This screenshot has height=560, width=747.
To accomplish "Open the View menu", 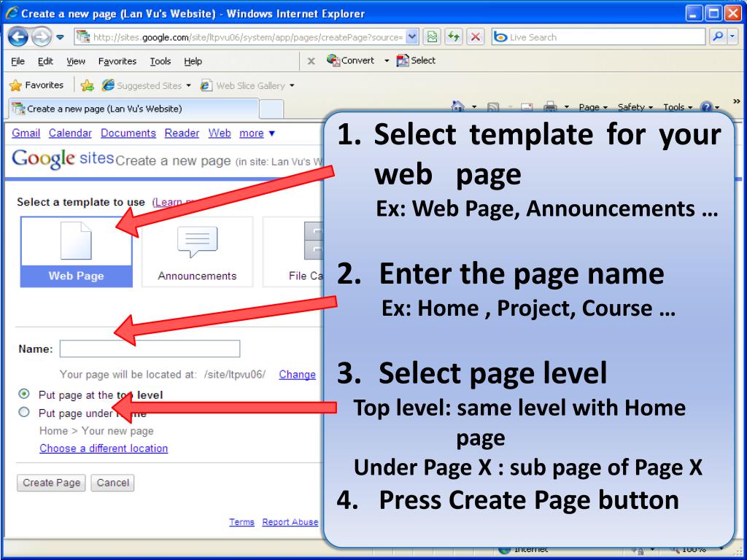I will point(76,61).
